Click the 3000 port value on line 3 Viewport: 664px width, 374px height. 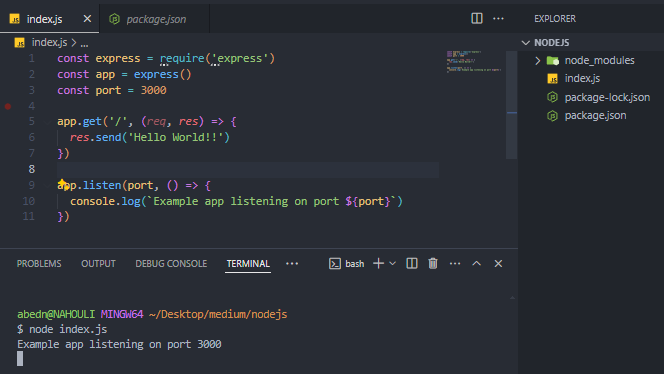153,90
